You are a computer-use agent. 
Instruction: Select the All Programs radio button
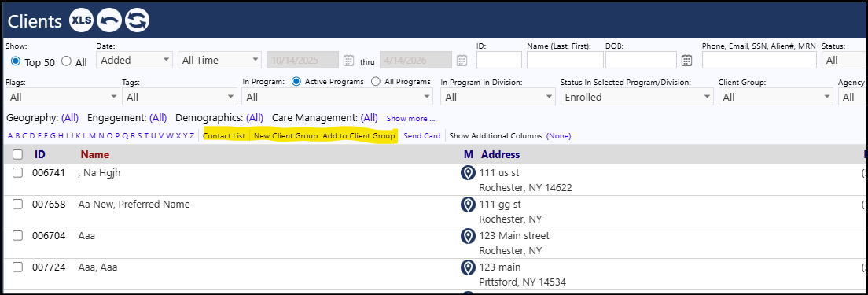click(375, 81)
